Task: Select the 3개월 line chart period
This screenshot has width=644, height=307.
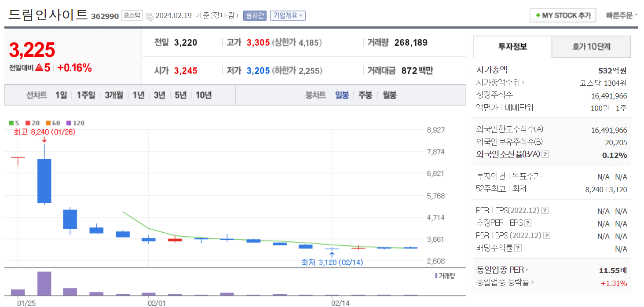Action: 114,95
